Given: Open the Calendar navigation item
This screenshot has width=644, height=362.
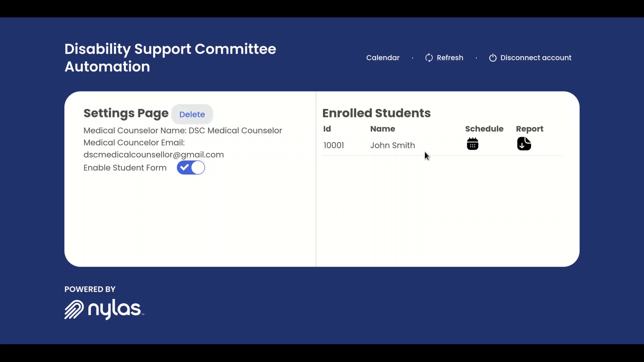Looking at the screenshot, I should [x=383, y=58].
